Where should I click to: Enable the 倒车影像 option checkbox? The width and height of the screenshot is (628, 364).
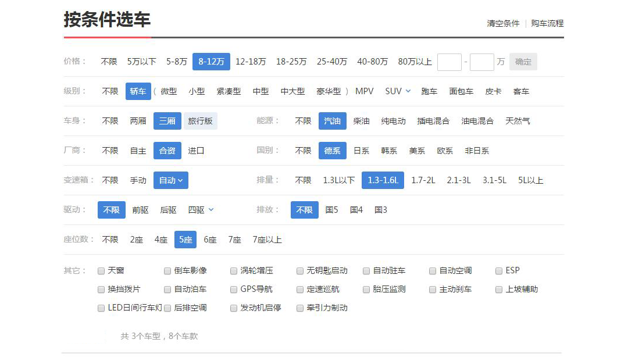click(167, 271)
